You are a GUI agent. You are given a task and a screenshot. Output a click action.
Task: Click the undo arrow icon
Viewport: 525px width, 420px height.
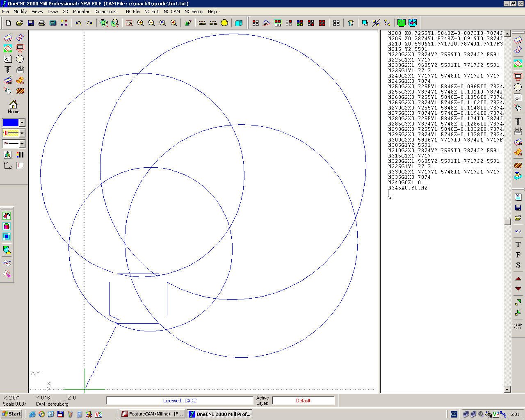[x=78, y=23]
